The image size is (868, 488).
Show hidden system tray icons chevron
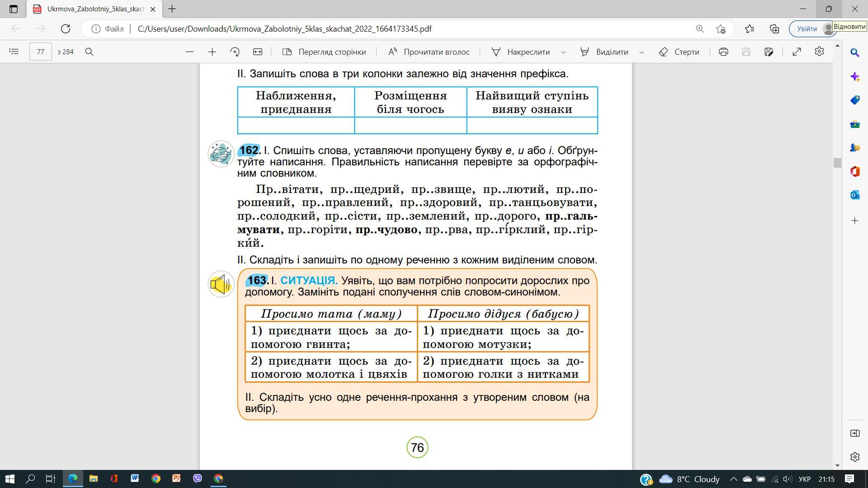tap(733, 479)
